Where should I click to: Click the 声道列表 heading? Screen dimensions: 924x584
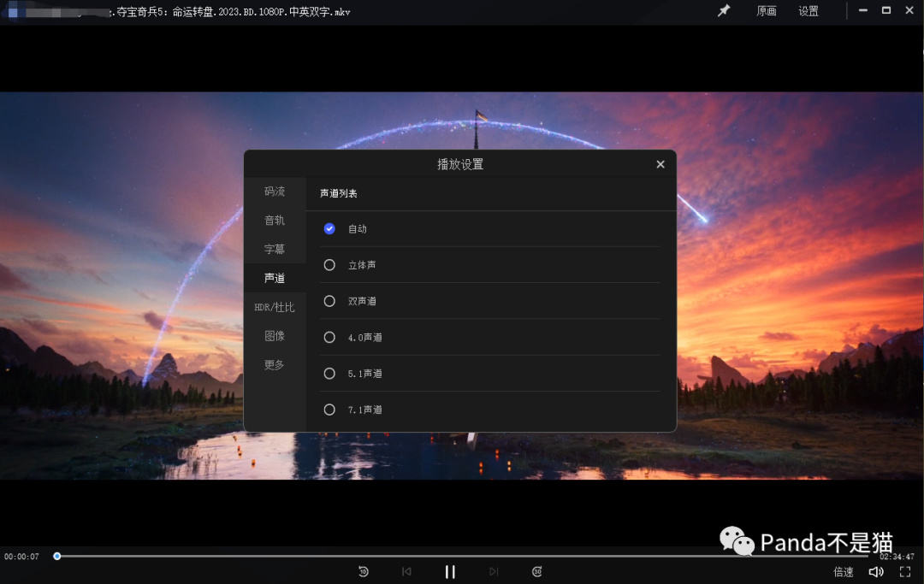[338, 193]
